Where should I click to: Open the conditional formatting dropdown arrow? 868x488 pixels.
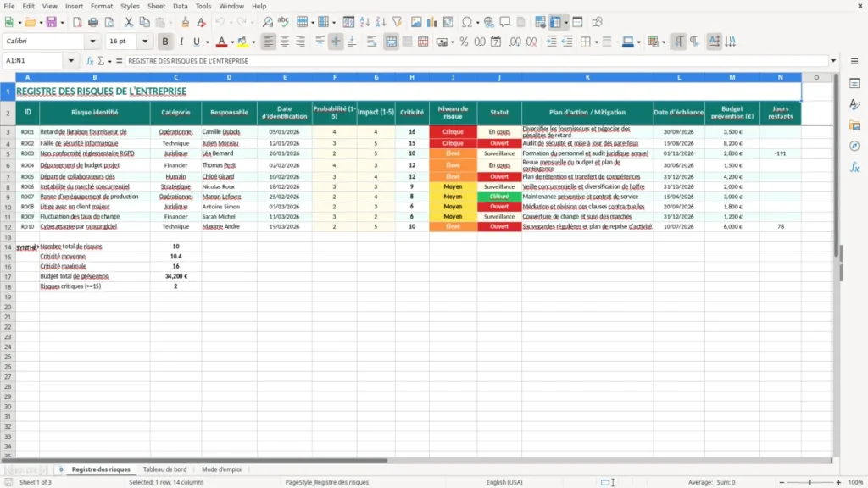664,42
